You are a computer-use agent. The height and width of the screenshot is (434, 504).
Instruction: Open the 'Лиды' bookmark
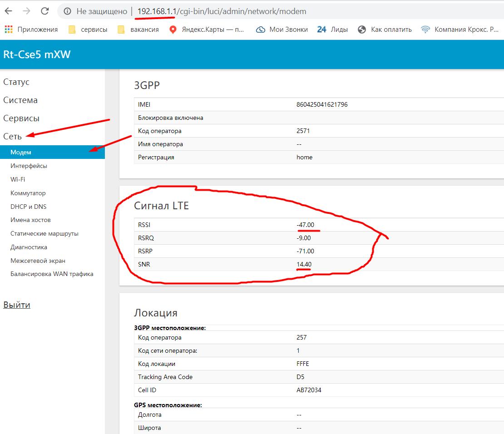(x=332, y=30)
